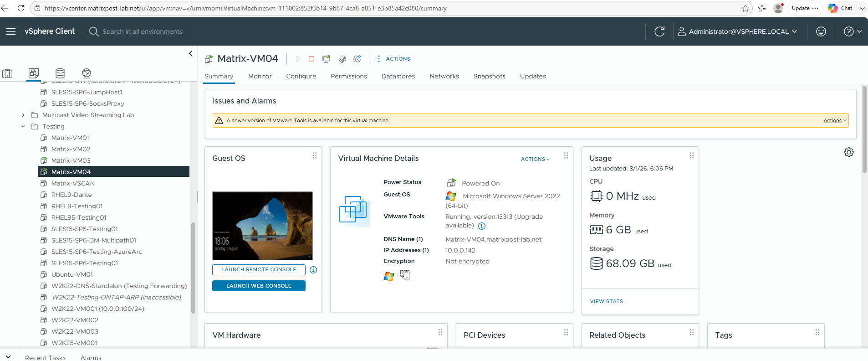Click the Windows icon below Encryption
This screenshot has width=868, height=361.
coord(389,275)
